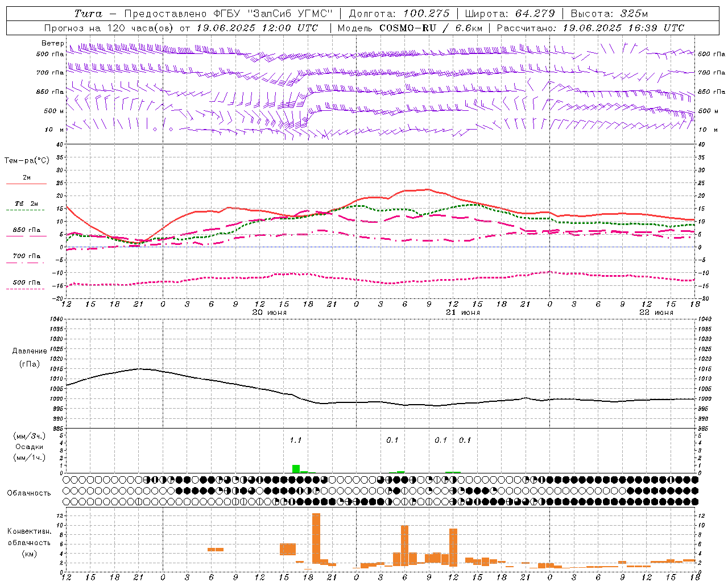Viewport: 728px width, 582px height.
Task: Click the model name COSMO-RU
Action: click(x=408, y=28)
